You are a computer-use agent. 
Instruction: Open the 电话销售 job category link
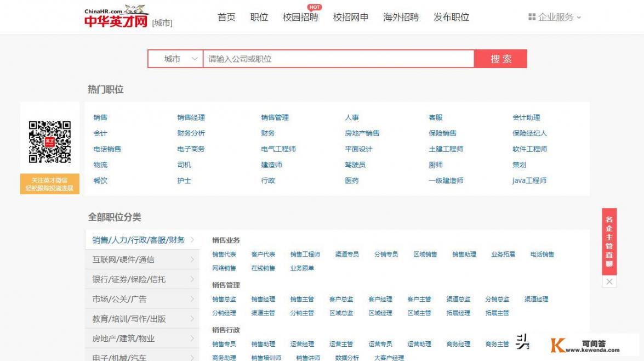click(107, 148)
